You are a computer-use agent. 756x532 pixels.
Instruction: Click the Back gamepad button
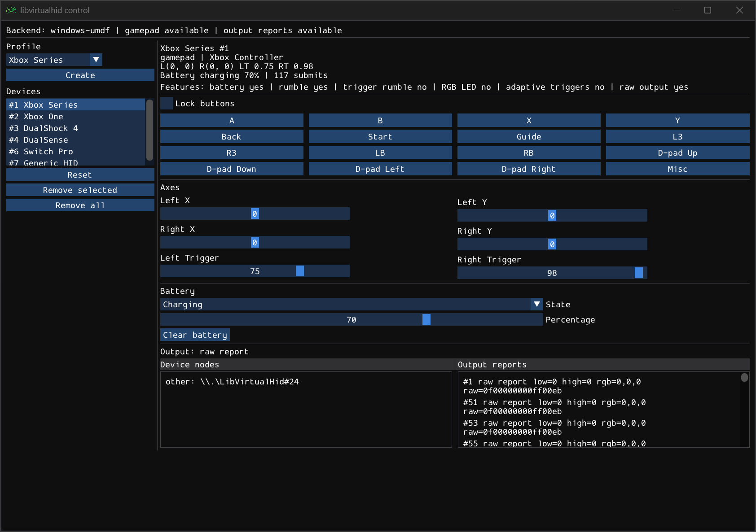pyautogui.click(x=232, y=136)
